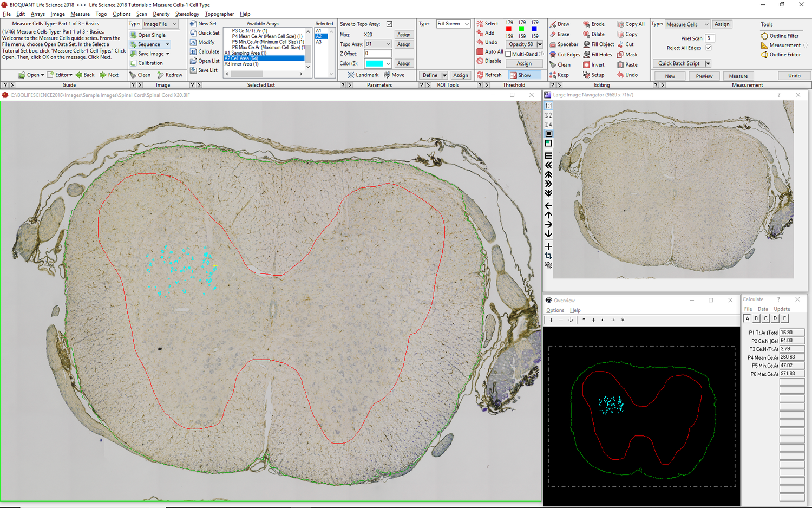Expand the Sequence dropdown arrow
812x508 pixels.
[x=167, y=44]
